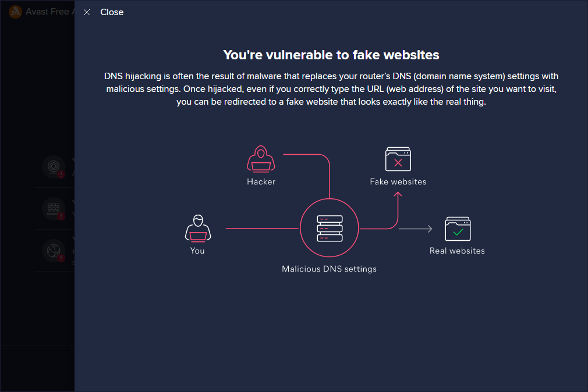The width and height of the screenshot is (588, 392).
Task: Click the "Malicious DNS settings" label
Action: click(x=330, y=269)
